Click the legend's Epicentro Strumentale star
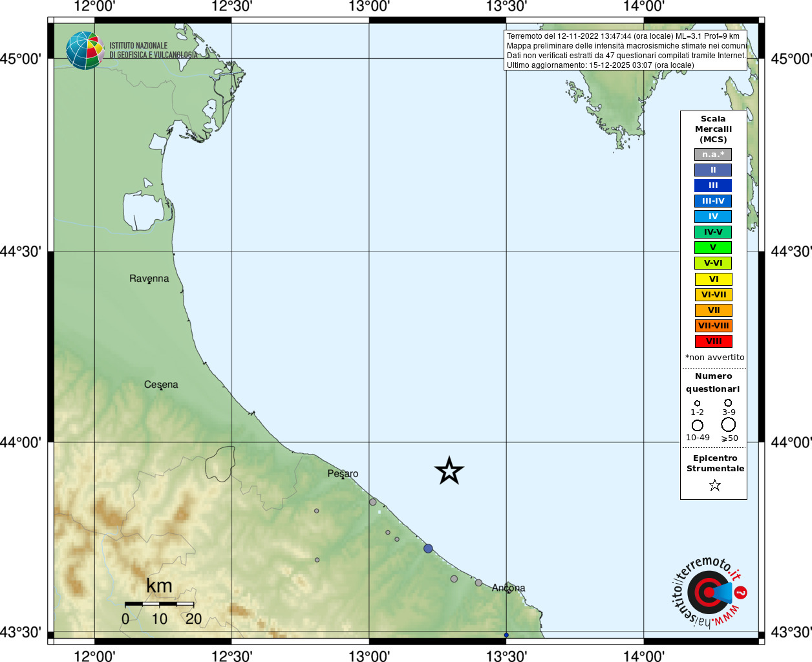The height and width of the screenshot is (662, 812). (714, 485)
